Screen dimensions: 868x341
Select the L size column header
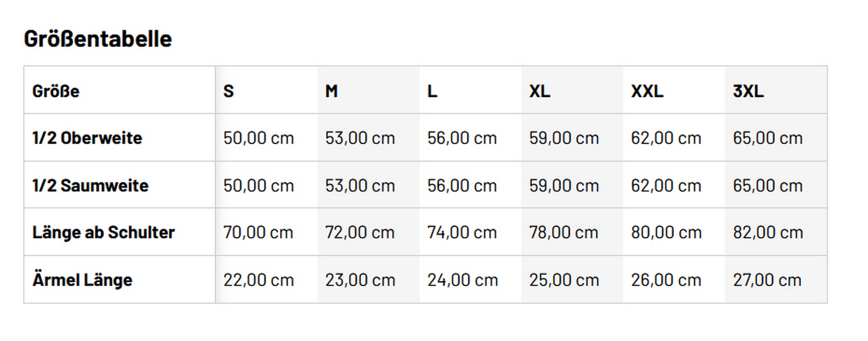pyautogui.click(x=432, y=91)
